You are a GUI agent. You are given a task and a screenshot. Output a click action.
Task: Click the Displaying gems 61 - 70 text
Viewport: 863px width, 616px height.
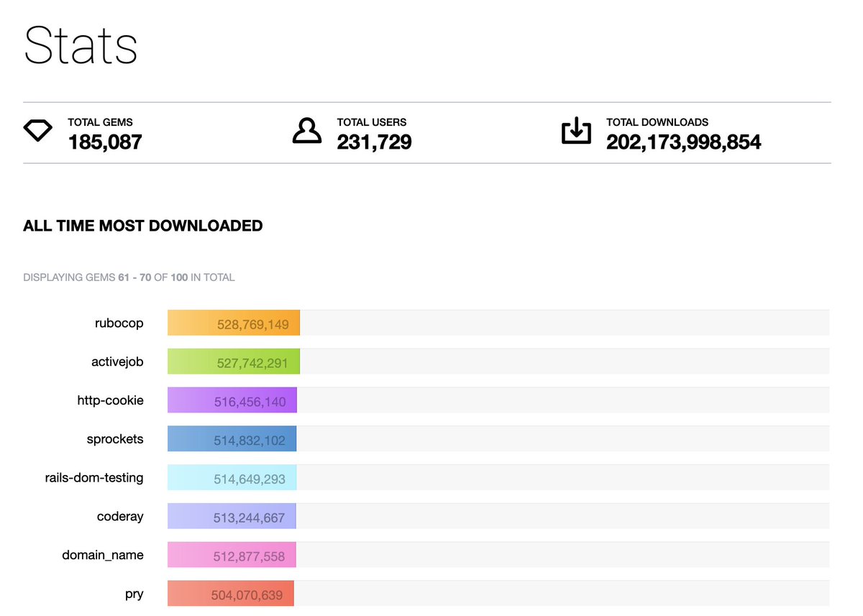pos(129,277)
